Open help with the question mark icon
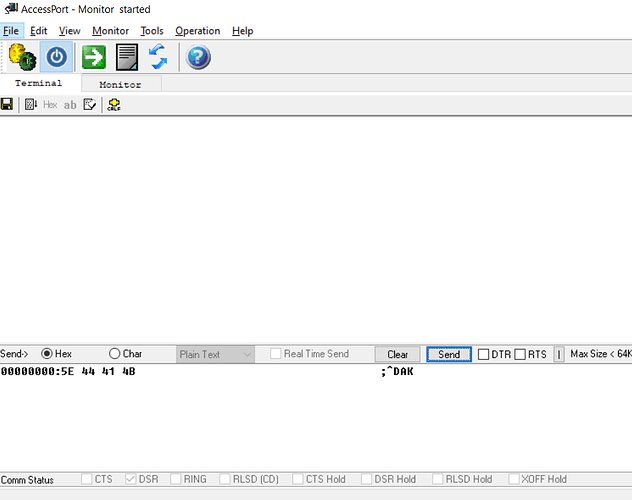This screenshot has height=500, width=632. pos(198,57)
